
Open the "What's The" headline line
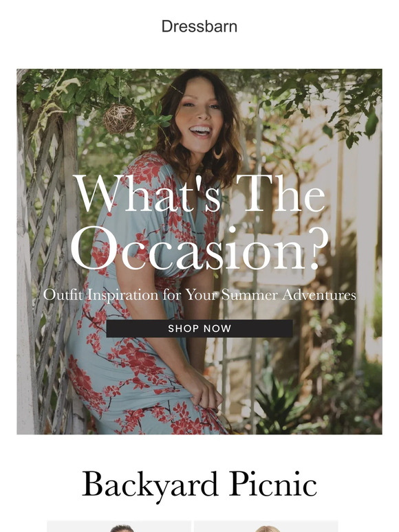coord(199,194)
